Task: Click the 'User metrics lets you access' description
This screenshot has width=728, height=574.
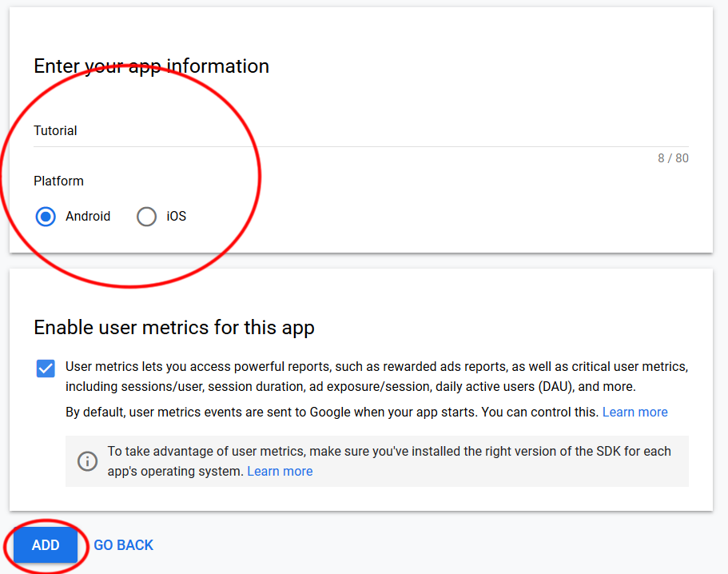Action: pos(376,377)
